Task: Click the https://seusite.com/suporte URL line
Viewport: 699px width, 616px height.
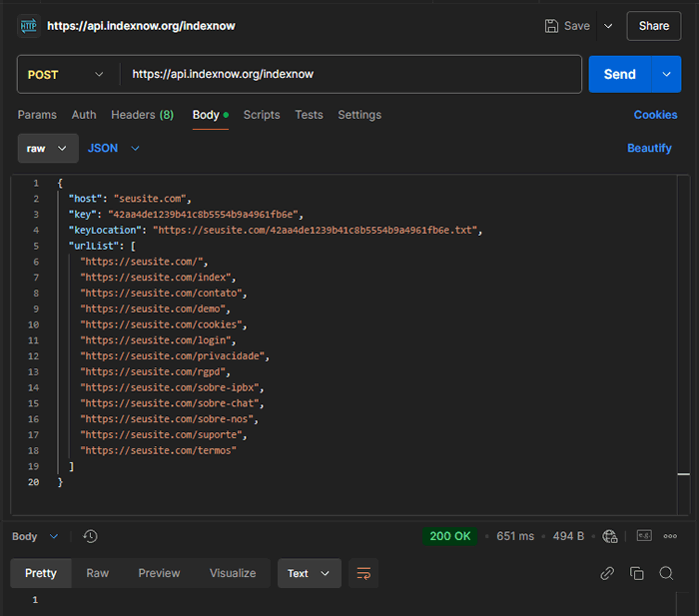Action: coord(161,435)
